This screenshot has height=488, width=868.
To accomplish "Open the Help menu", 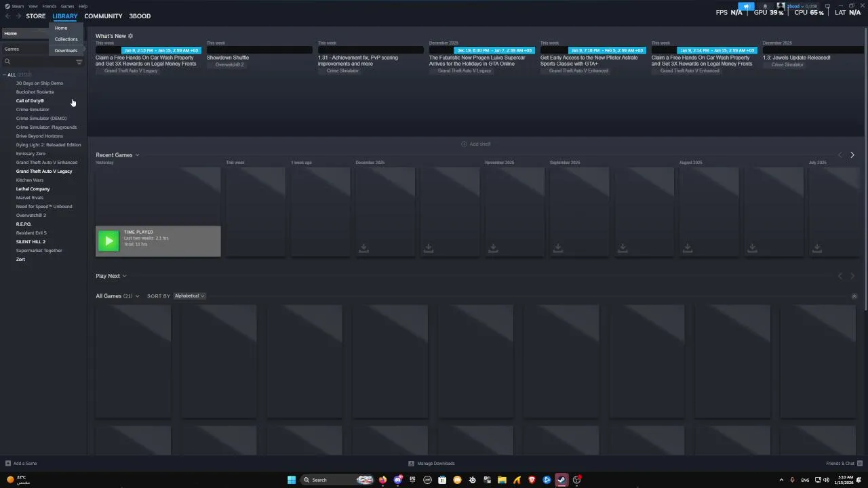I will 83,6.
